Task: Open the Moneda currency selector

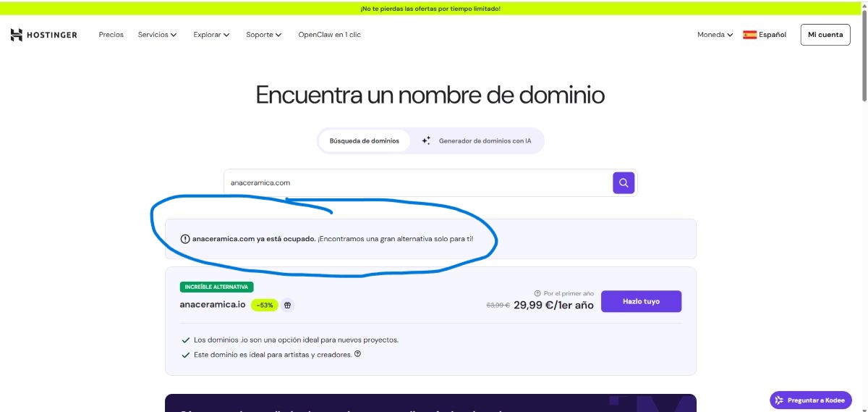Action: coord(715,35)
